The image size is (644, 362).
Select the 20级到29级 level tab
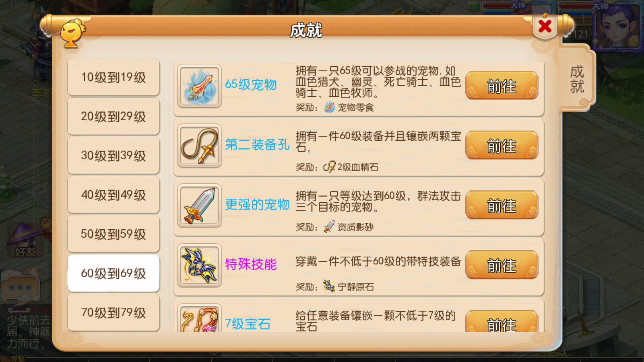tap(114, 116)
